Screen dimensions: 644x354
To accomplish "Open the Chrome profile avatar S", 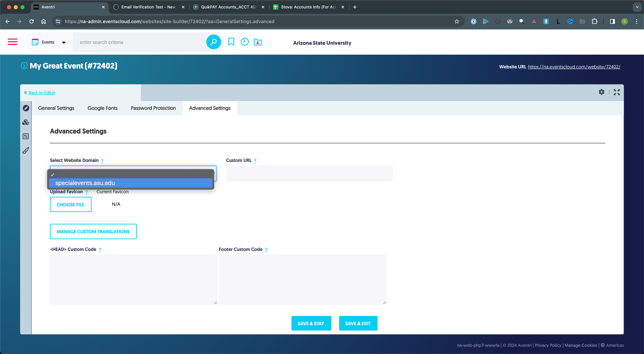I will click(x=624, y=21).
